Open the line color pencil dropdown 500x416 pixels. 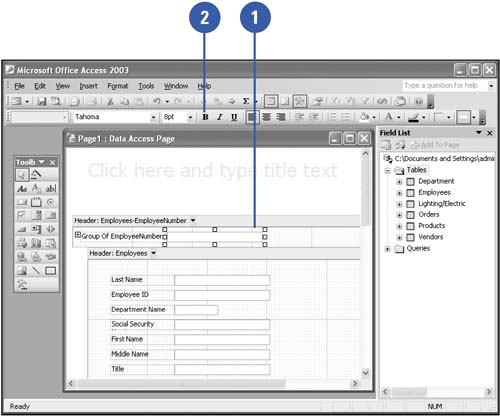coord(424,117)
